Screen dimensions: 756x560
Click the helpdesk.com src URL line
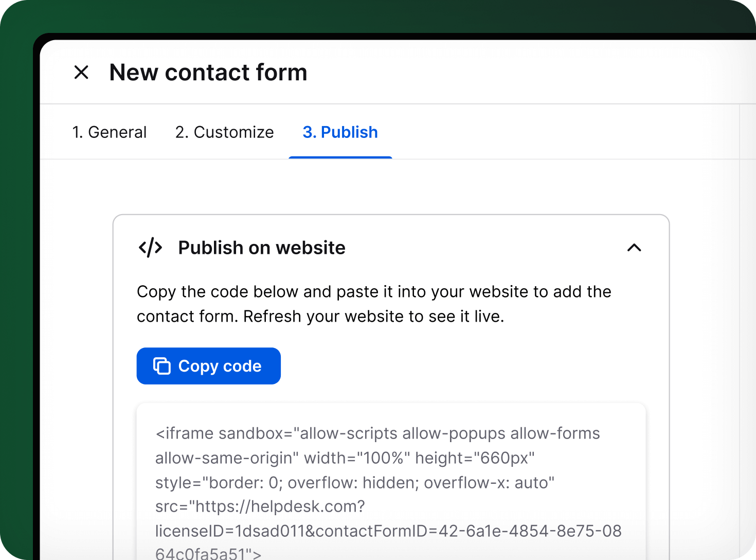click(260, 506)
